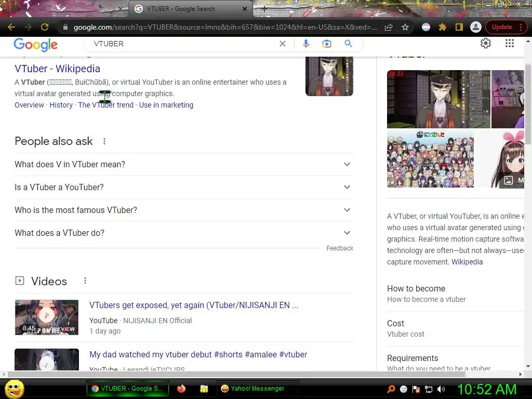Viewport: 532px width, 399px height.
Task: Open the Videos section options menu
Action: click(85, 281)
